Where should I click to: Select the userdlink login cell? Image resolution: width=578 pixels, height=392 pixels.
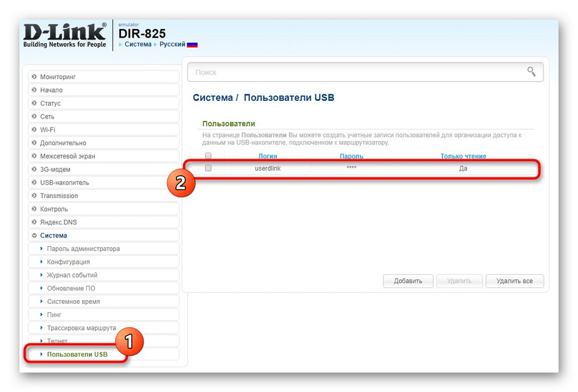268,168
